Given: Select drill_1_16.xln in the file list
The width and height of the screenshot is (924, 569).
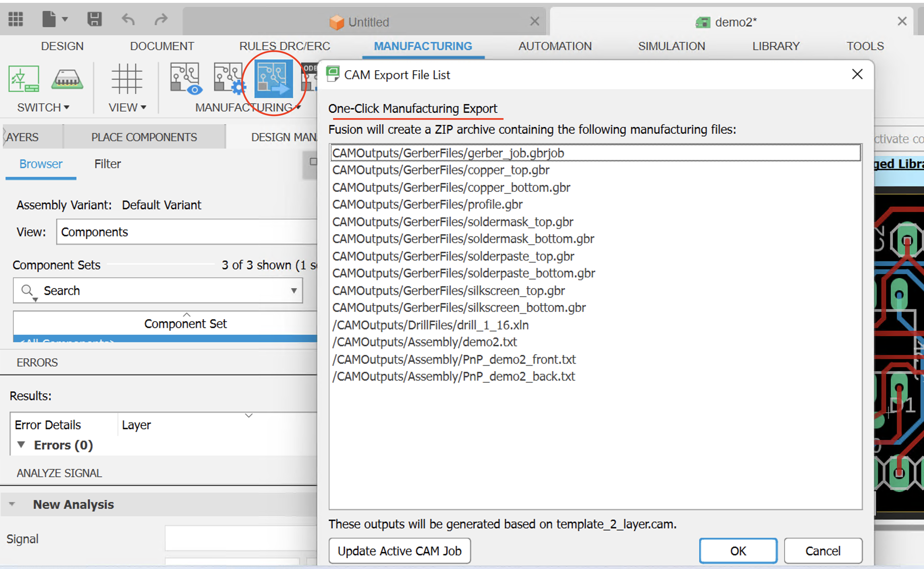Looking at the screenshot, I should pos(596,325).
